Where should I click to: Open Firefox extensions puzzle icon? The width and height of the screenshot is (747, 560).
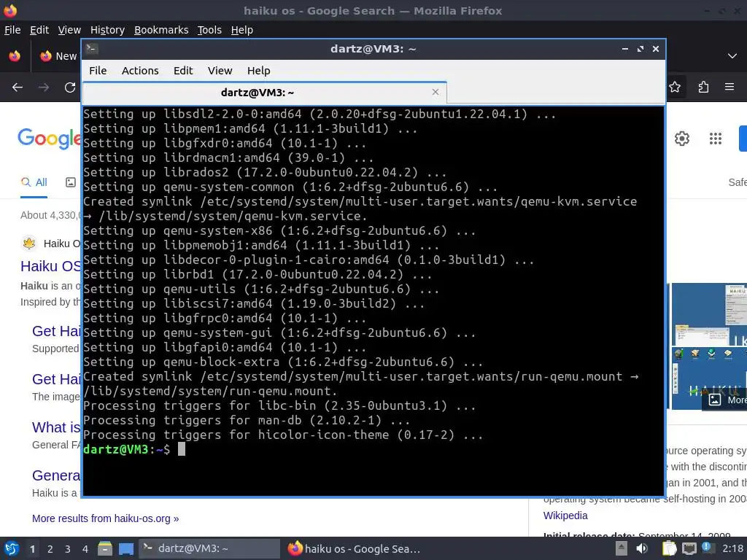[x=703, y=87]
